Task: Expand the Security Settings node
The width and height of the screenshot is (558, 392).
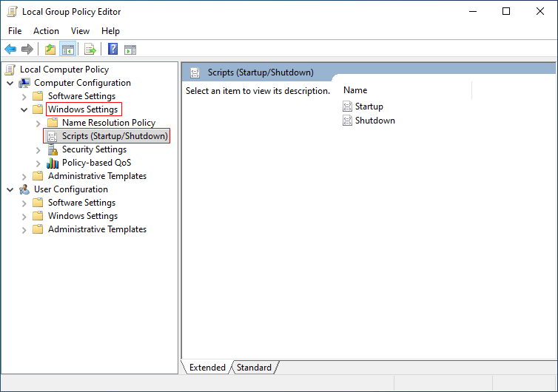Action: (x=38, y=150)
